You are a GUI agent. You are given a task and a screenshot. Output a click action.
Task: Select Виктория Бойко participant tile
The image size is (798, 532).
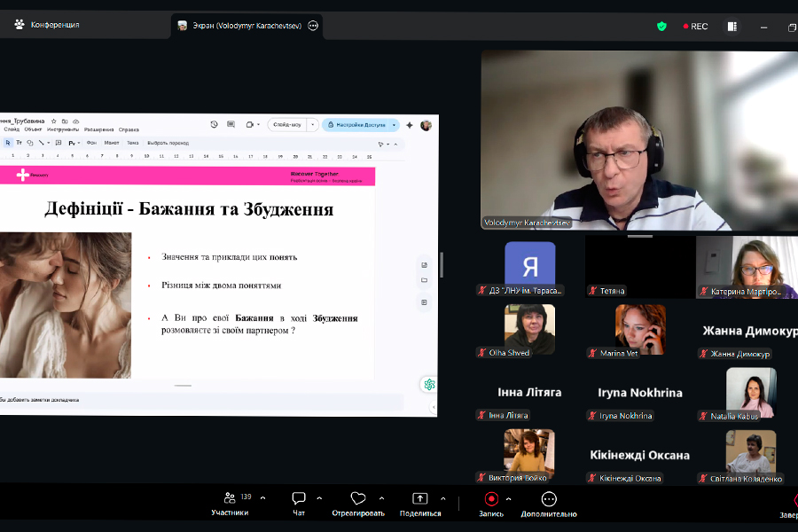pos(529,454)
